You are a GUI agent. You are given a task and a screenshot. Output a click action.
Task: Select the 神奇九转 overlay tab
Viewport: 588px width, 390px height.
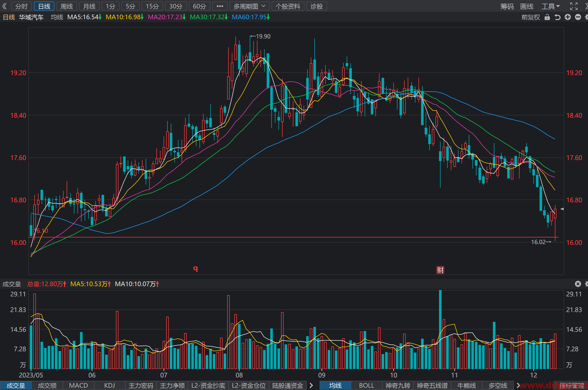(398, 386)
